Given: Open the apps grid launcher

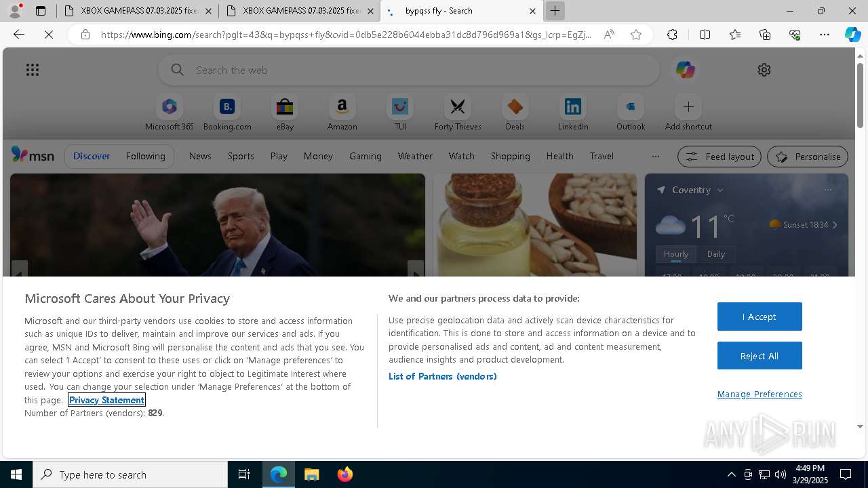Looking at the screenshot, I should (x=33, y=70).
